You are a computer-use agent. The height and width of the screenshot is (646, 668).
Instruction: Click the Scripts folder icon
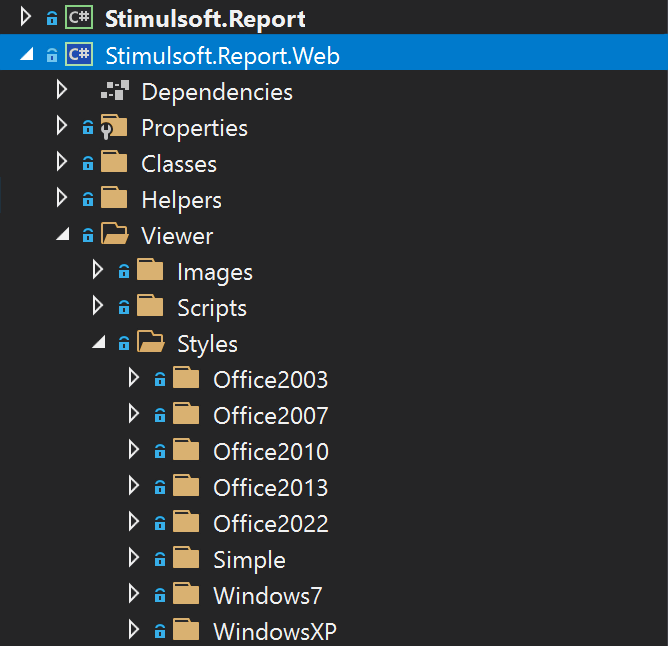pos(150,305)
